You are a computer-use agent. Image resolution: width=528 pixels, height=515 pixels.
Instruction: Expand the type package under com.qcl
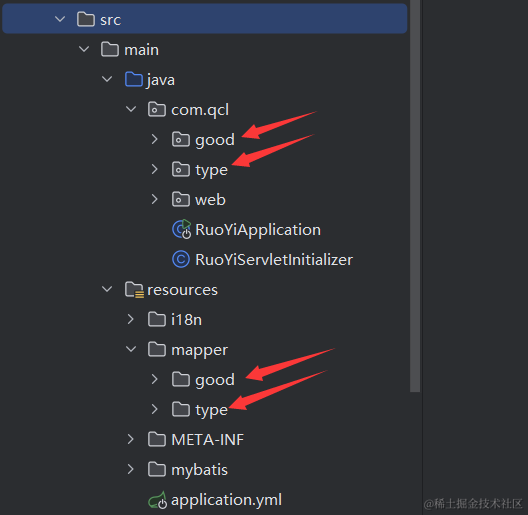click(155, 169)
